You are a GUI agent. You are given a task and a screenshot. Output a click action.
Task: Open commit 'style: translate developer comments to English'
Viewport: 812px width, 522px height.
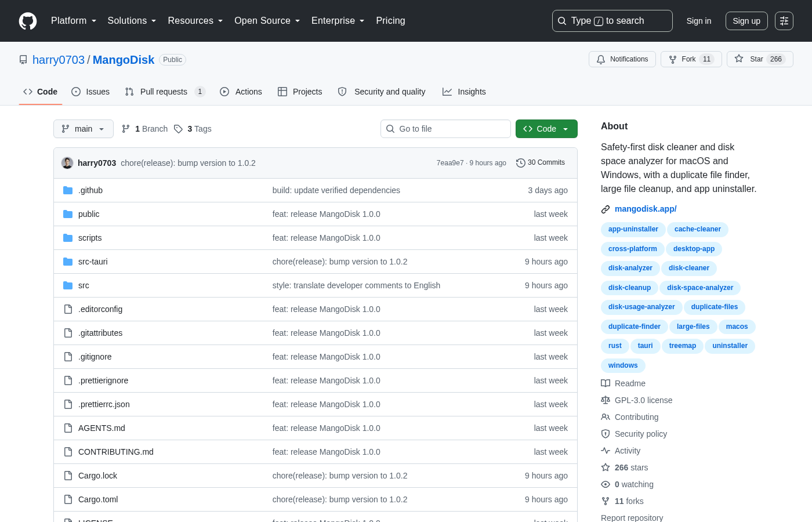pos(356,285)
